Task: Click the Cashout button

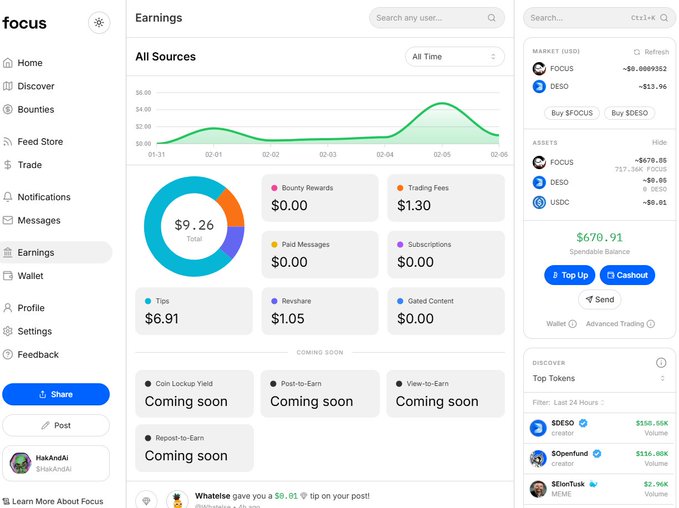Action: (627, 275)
